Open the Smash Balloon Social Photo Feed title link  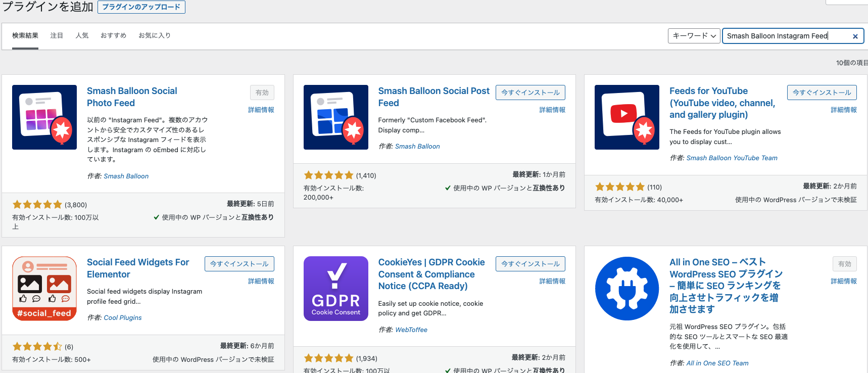coord(132,97)
